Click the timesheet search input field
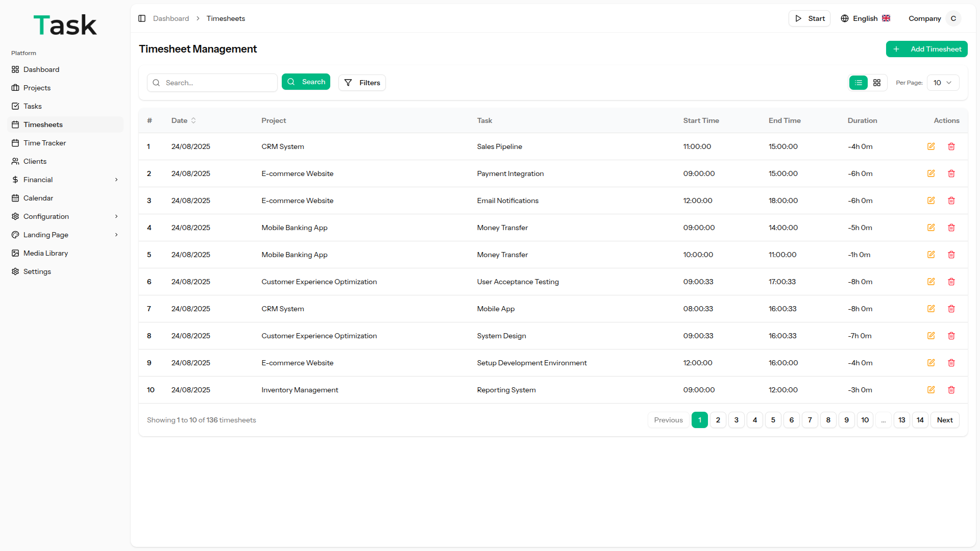The image size is (980, 551). click(218, 83)
